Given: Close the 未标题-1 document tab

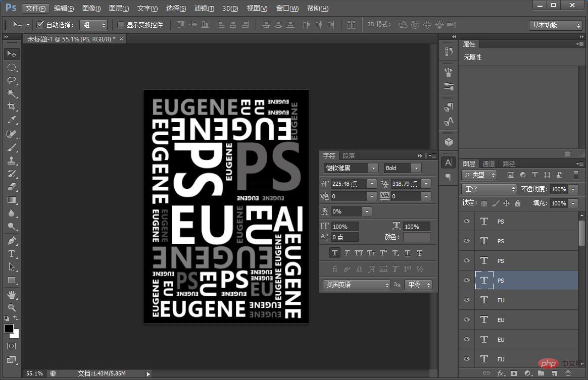Looking at the screenshot, I should (121, 38).
